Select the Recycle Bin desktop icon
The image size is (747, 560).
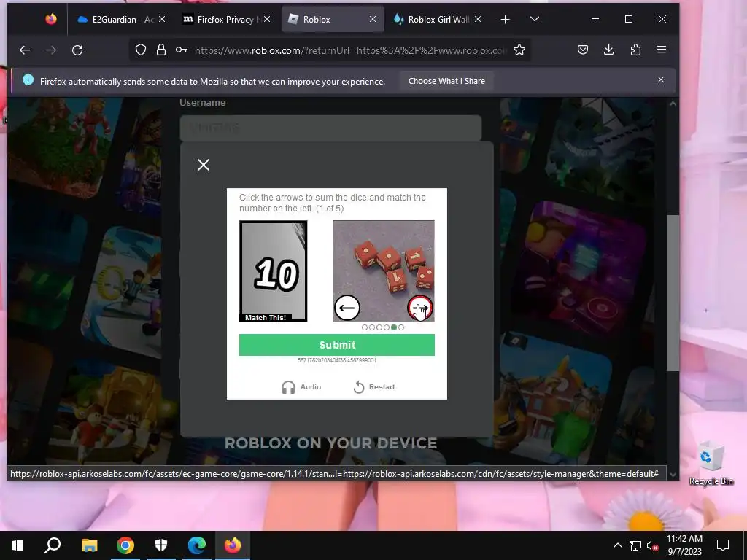711,463
